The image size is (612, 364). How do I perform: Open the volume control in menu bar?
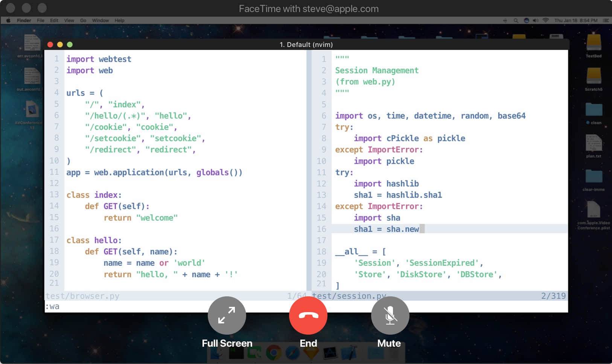point(536,20)
